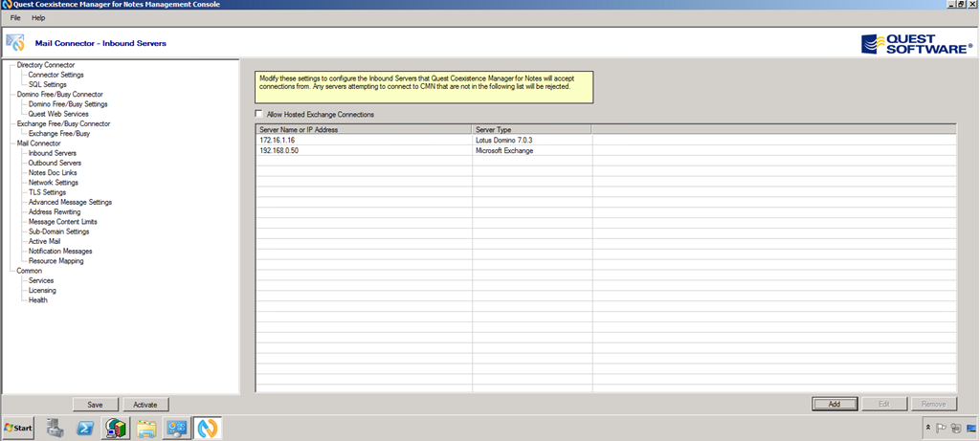
Task: Click the Lotus Domino 7.0.3 cell
Action: 532,141
